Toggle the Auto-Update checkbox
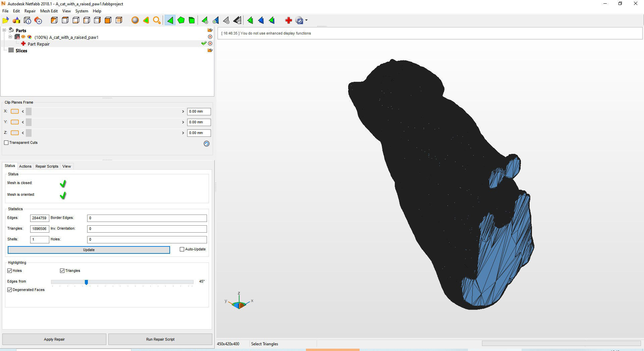 tap(182, 249)
